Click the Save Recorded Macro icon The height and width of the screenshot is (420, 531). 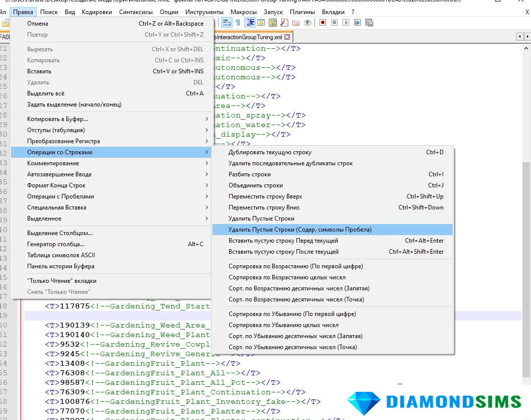click(x=369, y=23)
